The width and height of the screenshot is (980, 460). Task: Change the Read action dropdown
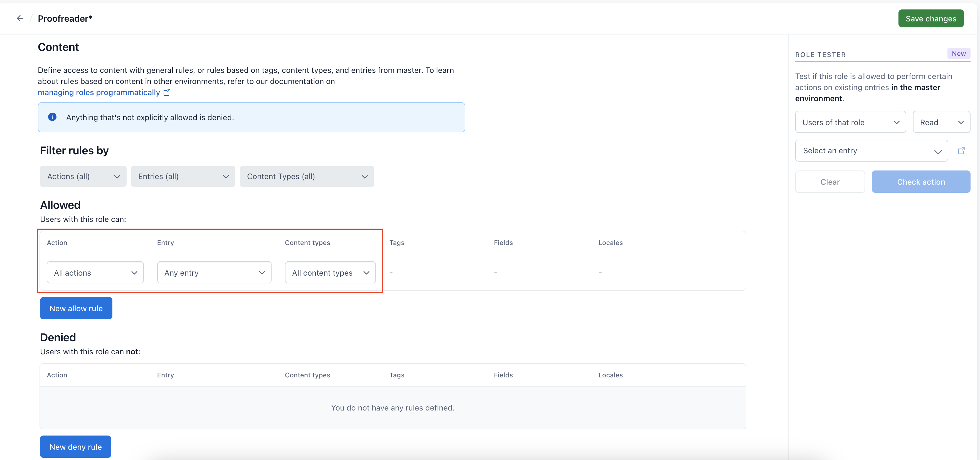point(941,122)
